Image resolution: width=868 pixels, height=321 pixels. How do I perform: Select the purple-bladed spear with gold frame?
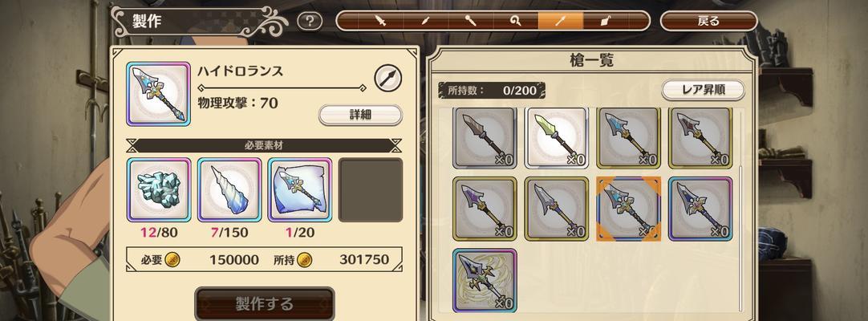click(485, 209)
